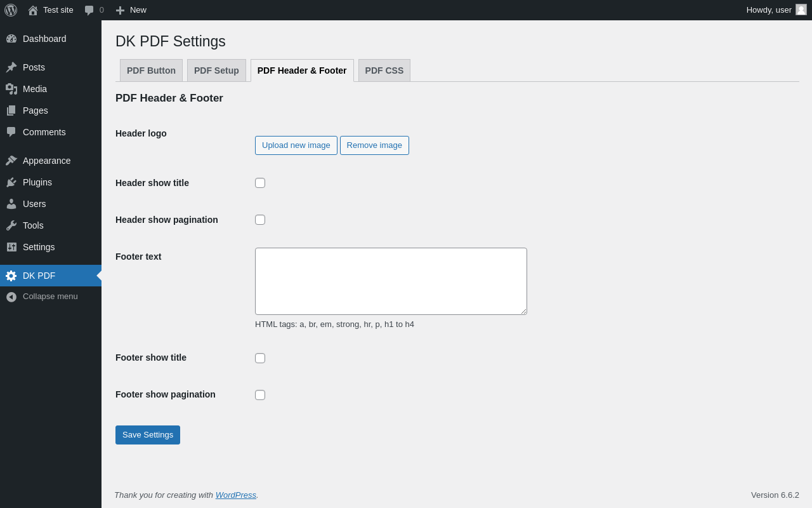This screenshot has height=508, width=812.
Task: Click the comment count 0 in admin bar
Action: coord(101,10)
